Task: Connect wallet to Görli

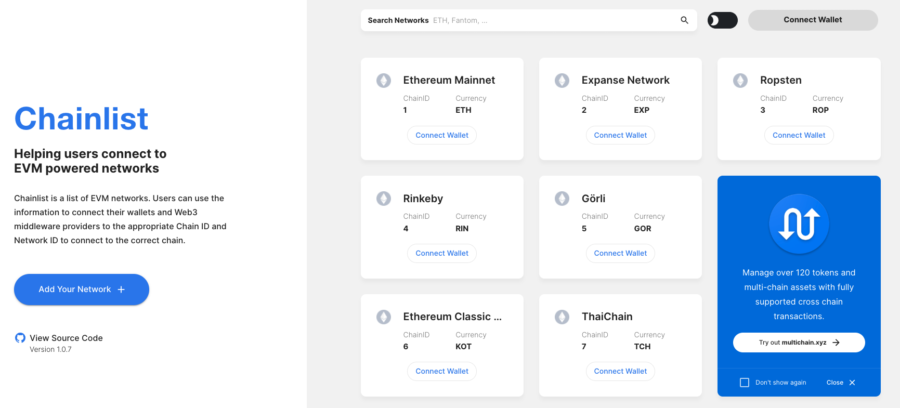Action: [620, 254]
